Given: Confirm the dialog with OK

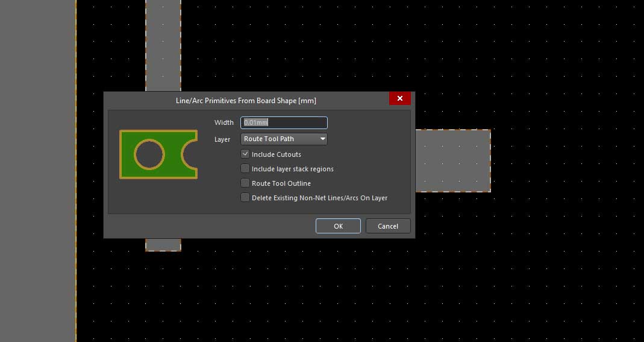Looking at the screenshot, I should tap(338, 226).
